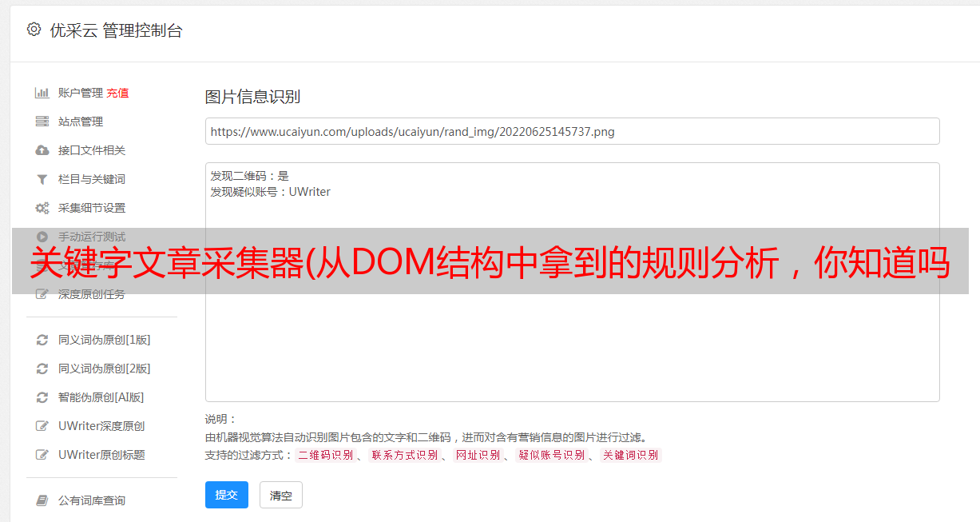The image size is (980, 522).
Task: Open 采集细节设置 gears icon
Action: click(x=42, y=208)
